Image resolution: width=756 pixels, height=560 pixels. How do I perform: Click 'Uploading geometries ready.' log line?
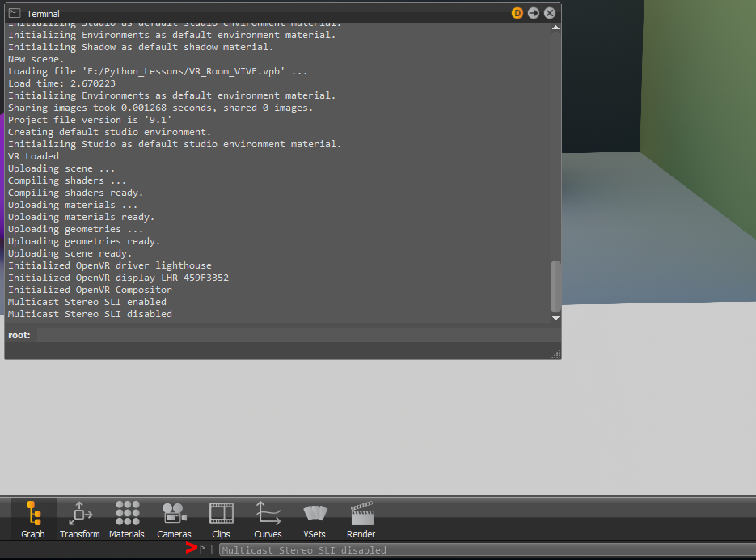point(84,241)
